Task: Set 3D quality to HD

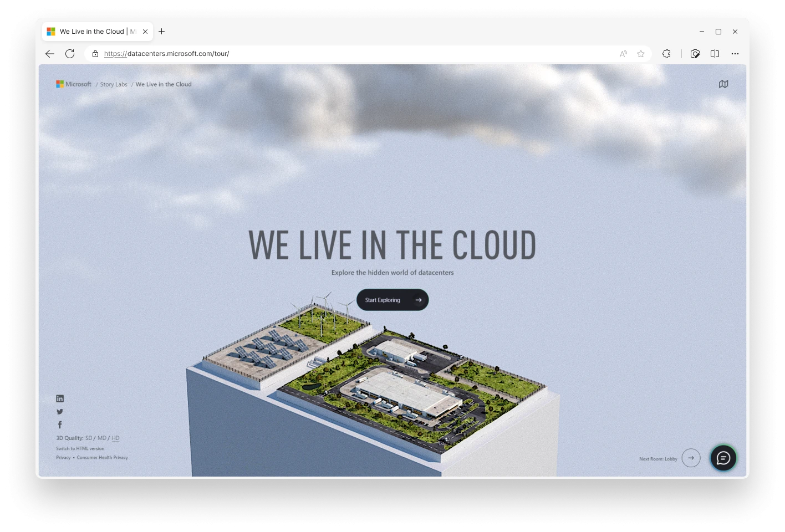Action: click(x=115, y=438)
